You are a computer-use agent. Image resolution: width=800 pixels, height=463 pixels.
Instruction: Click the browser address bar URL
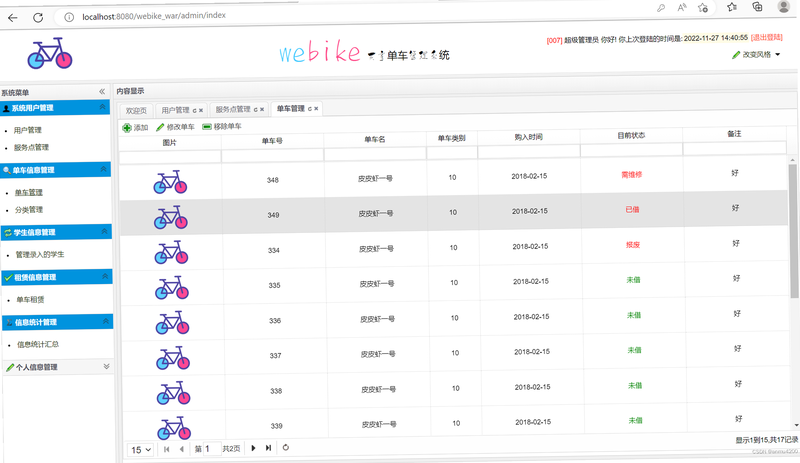pyautogui.click(x=154, y=16)
